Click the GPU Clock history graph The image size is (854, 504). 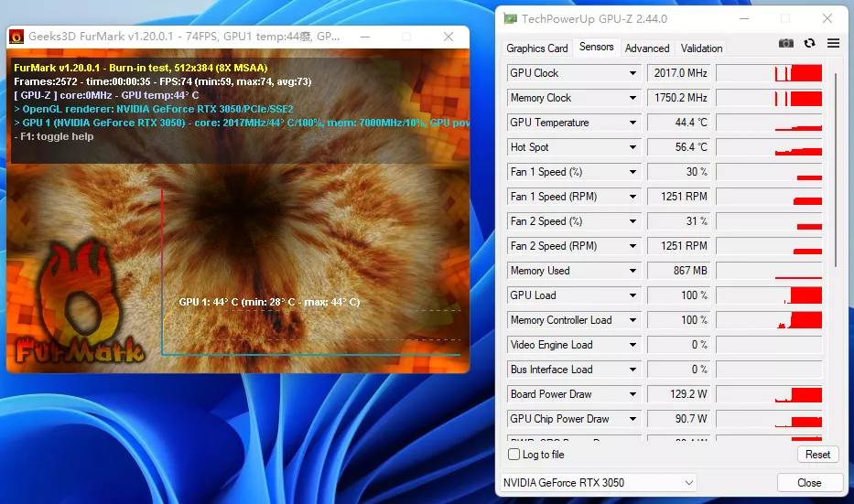[x=769, y=73]
